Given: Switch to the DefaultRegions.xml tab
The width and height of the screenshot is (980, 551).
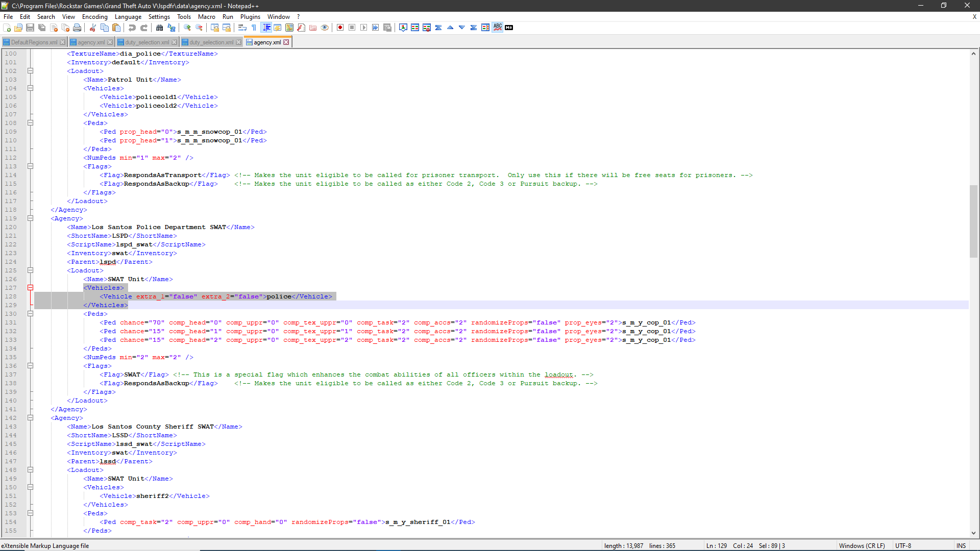Looking at the screenshot, I should tap(34, 42).
